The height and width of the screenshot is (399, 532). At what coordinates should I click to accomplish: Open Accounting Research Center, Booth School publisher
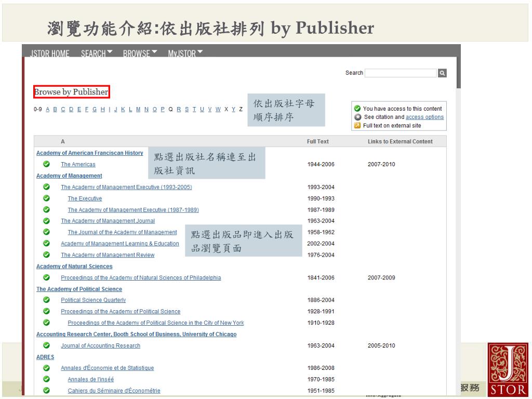tap(137, 334)
